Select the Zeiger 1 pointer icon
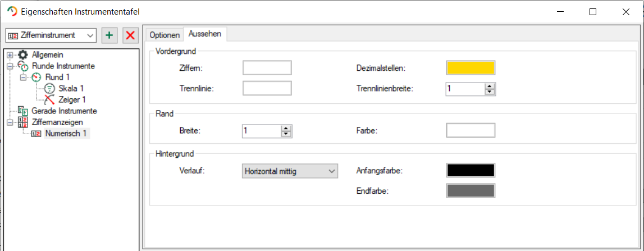Image resolution: width=644 pixels, height=251 pixels. click(x=49, y=99)
